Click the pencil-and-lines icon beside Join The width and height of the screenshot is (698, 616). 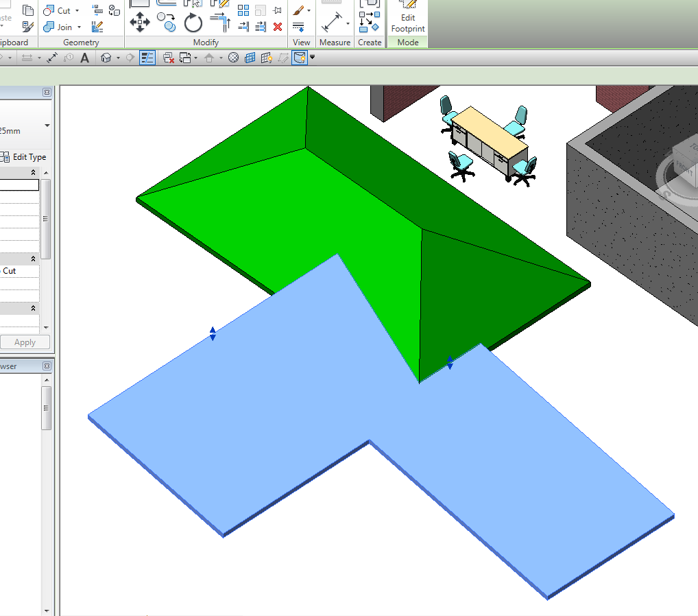coord(97,27)
